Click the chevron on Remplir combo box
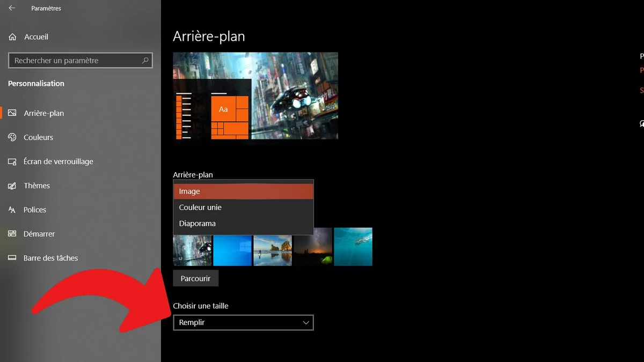 306,322
